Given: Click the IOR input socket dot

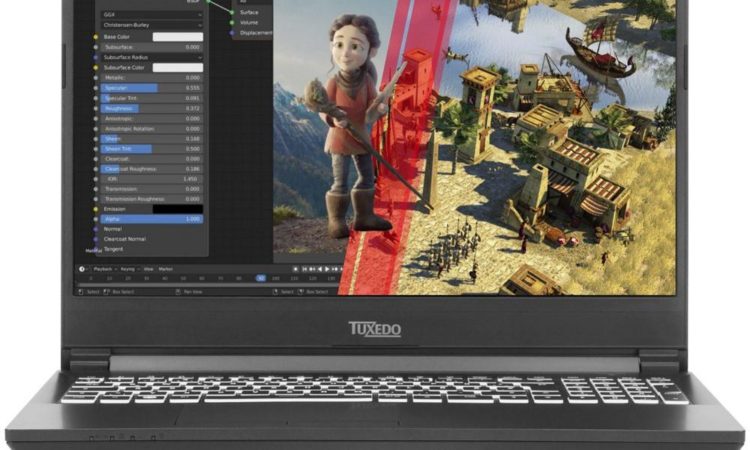Looking at the screenshot, I should (96, 179).
